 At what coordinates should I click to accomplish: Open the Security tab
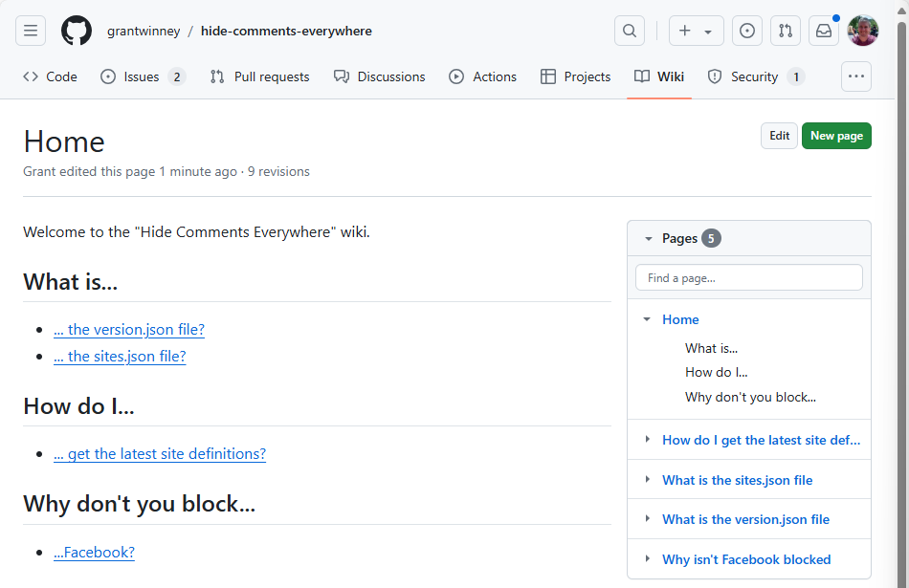[754, 76]
